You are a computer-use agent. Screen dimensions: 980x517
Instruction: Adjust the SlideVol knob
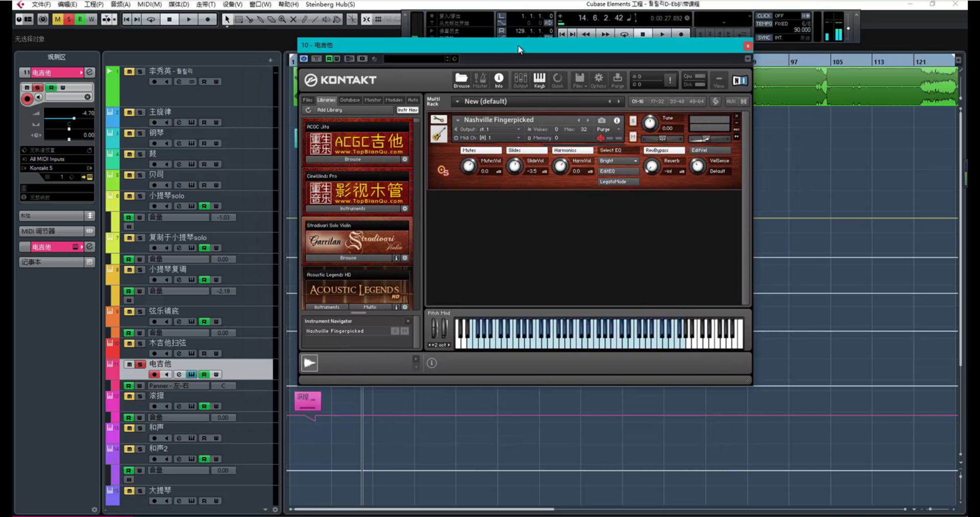coord(514,166)
